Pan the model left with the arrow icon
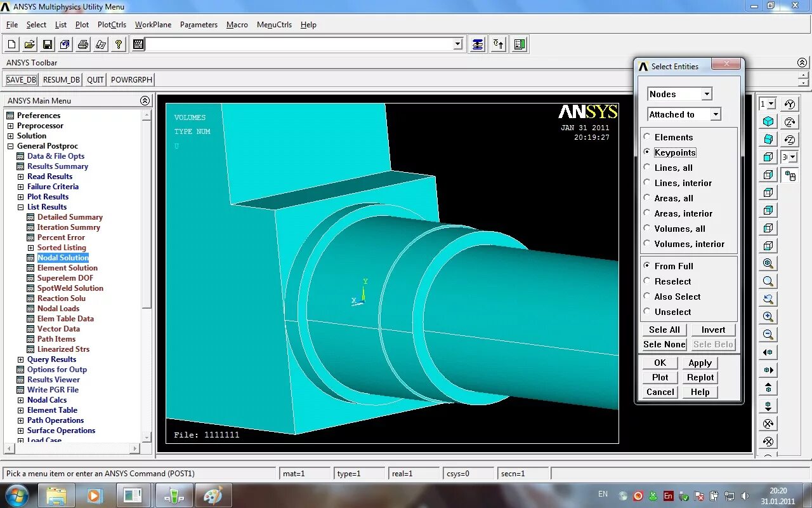The image size is (812, 508). pos(768,352)
